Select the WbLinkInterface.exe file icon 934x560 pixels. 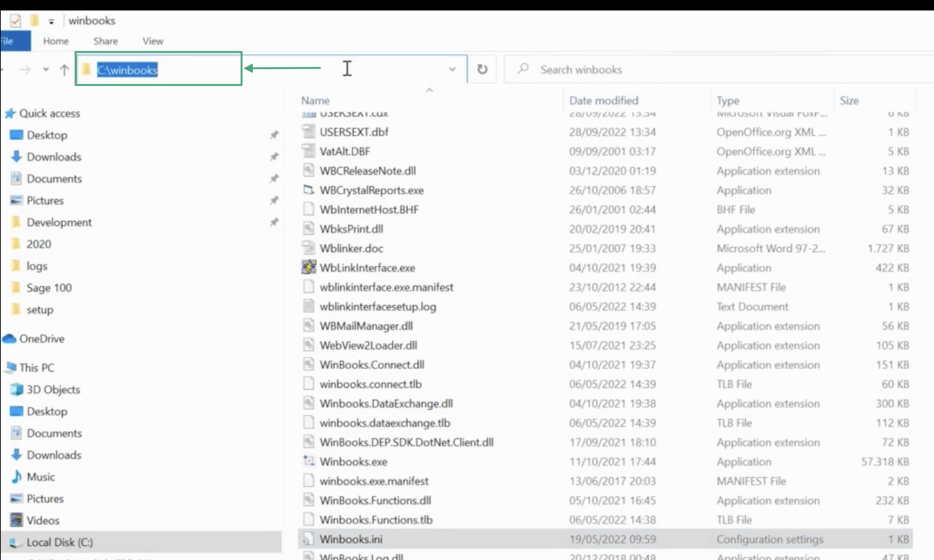309,267
